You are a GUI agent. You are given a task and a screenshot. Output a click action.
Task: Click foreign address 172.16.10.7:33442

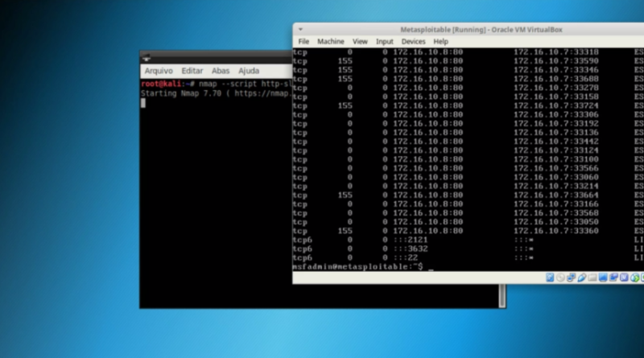[556, 142]
